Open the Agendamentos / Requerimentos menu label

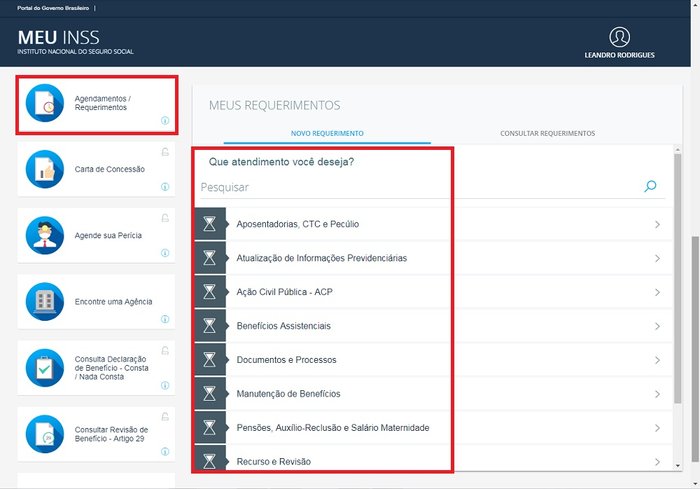point(103,103)
